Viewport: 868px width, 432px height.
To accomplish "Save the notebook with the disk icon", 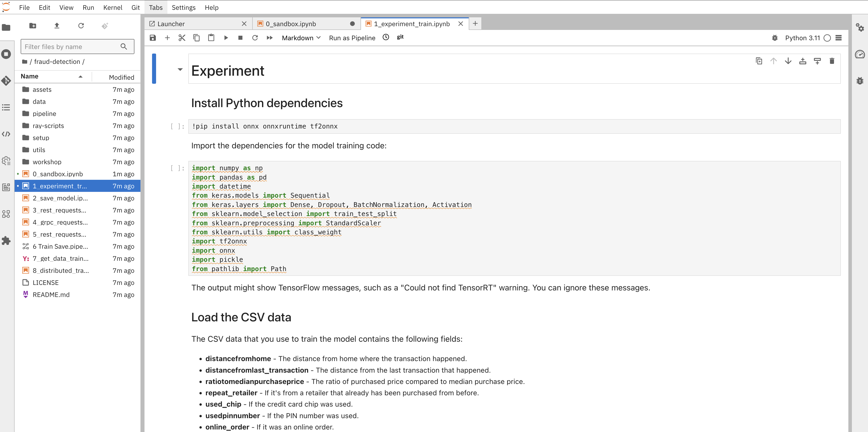I will click(x=153, y=38).
